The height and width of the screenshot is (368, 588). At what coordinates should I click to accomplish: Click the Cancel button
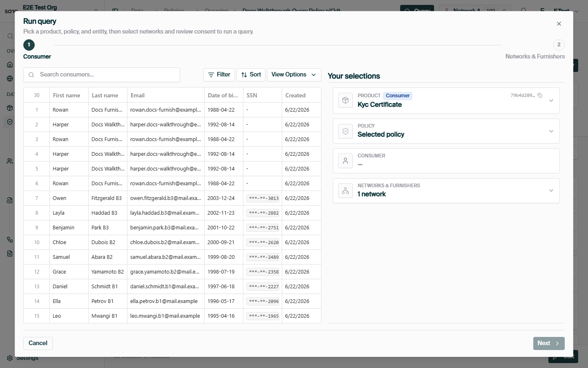coord(38,343)
